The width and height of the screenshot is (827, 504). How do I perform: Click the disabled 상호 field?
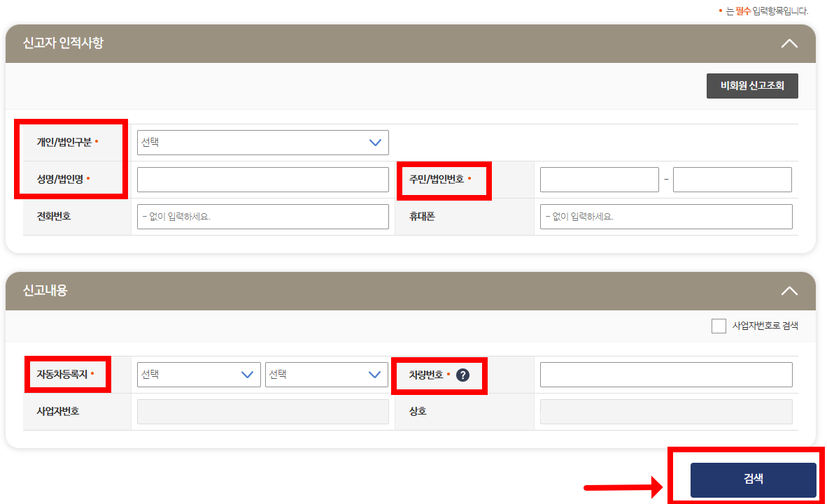pos(666,412)
